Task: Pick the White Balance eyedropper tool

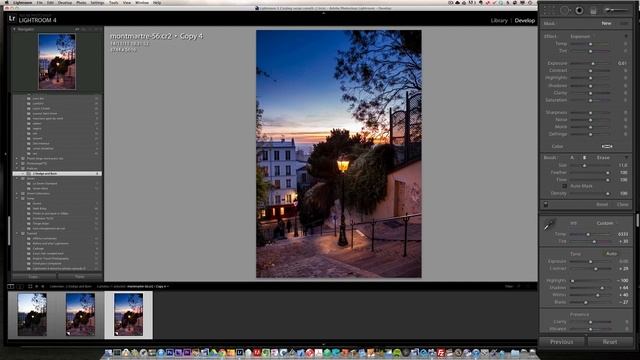Action: coord(549,224)
